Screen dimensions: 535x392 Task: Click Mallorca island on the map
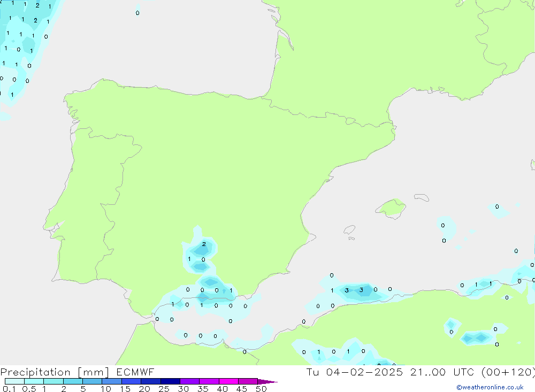pyautogui.click(x=392, y=208)
